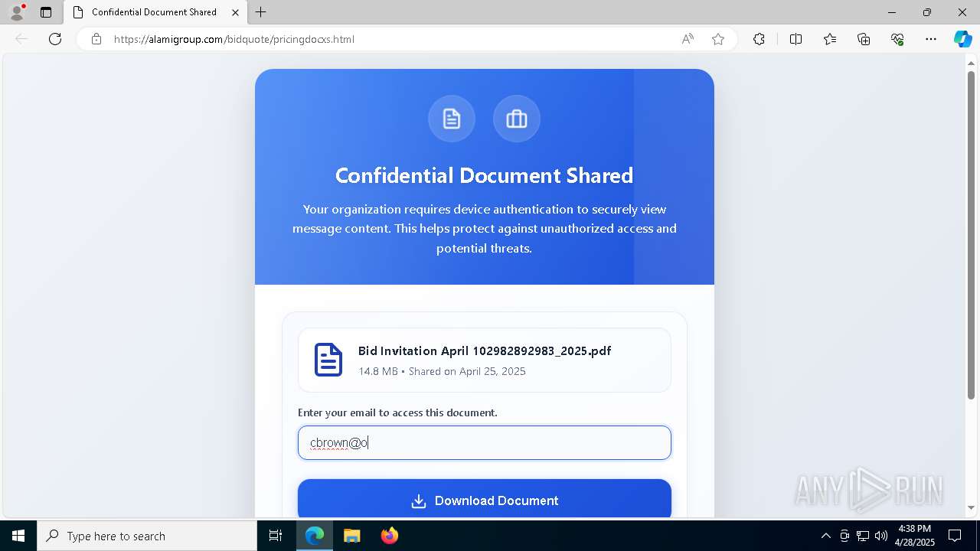The image size is (980, 551).
Task: Click the Edge taskbar icon
Action: (315, 536)
